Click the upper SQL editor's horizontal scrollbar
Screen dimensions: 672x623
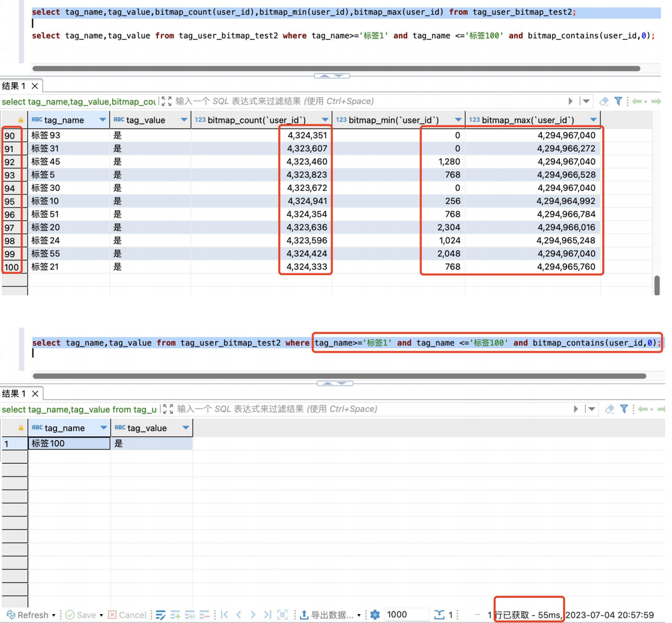(x=336, y=68)
